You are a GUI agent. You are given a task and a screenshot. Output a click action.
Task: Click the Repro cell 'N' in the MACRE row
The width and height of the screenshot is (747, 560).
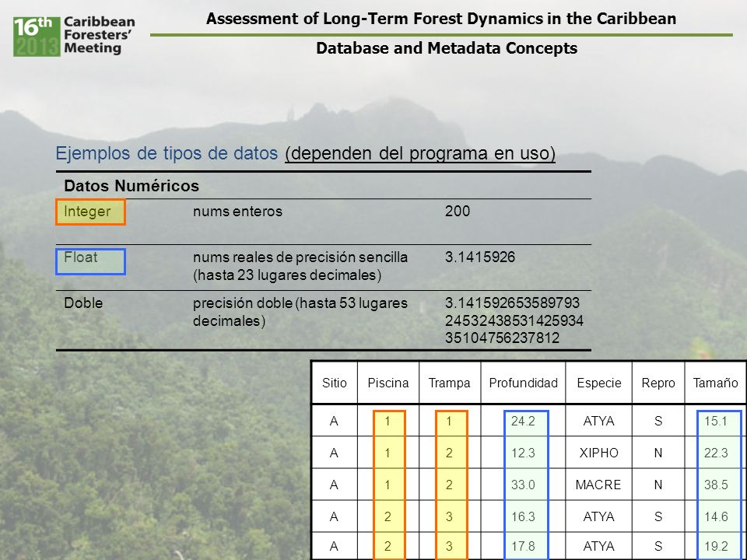[x=658, y=485]
